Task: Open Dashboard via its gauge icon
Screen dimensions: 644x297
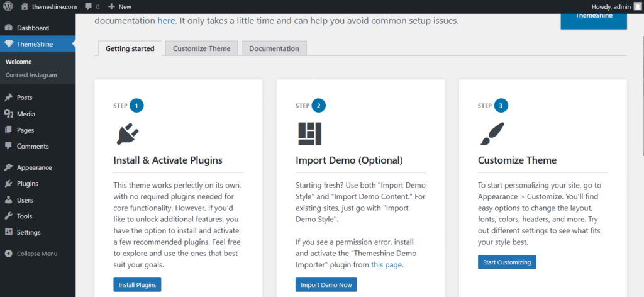Action: click(x=9, y=28)
